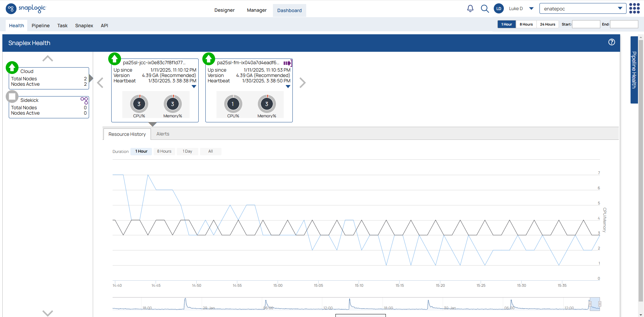Switch to the Health sub-tab
This screenshot has height=317, width=644.
point(16,26)
